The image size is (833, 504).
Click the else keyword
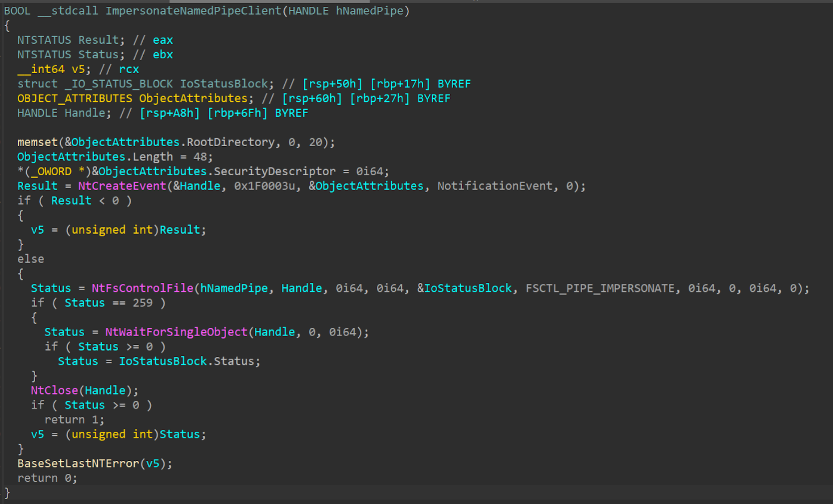click(30, 259)
